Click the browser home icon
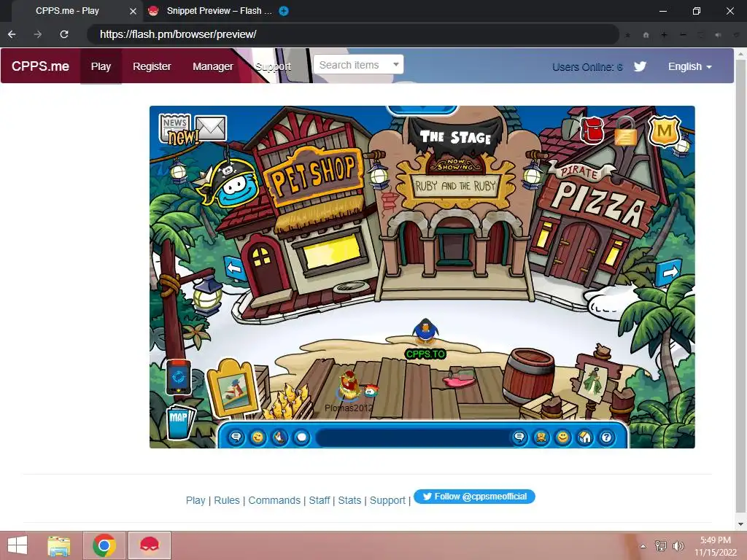Viewport: 747px width, 560px height. (x=646, y=35)
